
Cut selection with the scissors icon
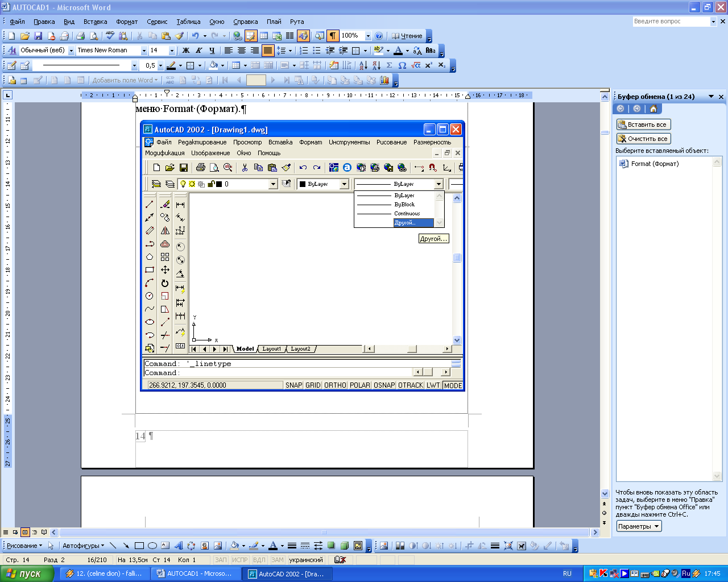coord(139,36)
